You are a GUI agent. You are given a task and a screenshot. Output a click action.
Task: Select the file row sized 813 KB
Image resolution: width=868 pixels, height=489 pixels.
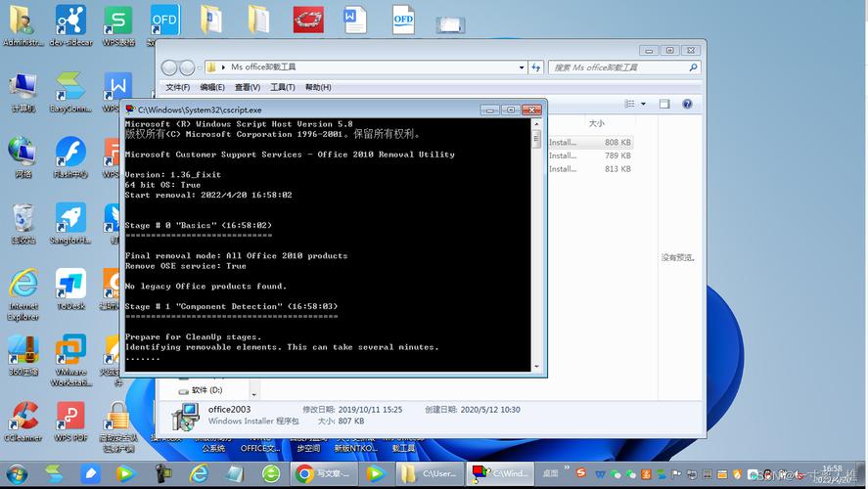pos(590,169)
